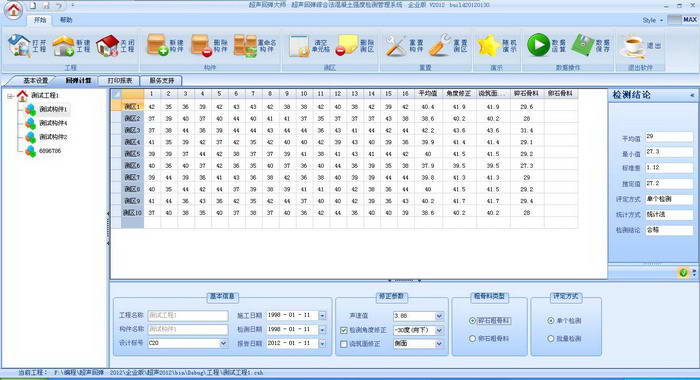
Task: Reset test zone with 重置测区 wrench icon
Action: [440, 46]
